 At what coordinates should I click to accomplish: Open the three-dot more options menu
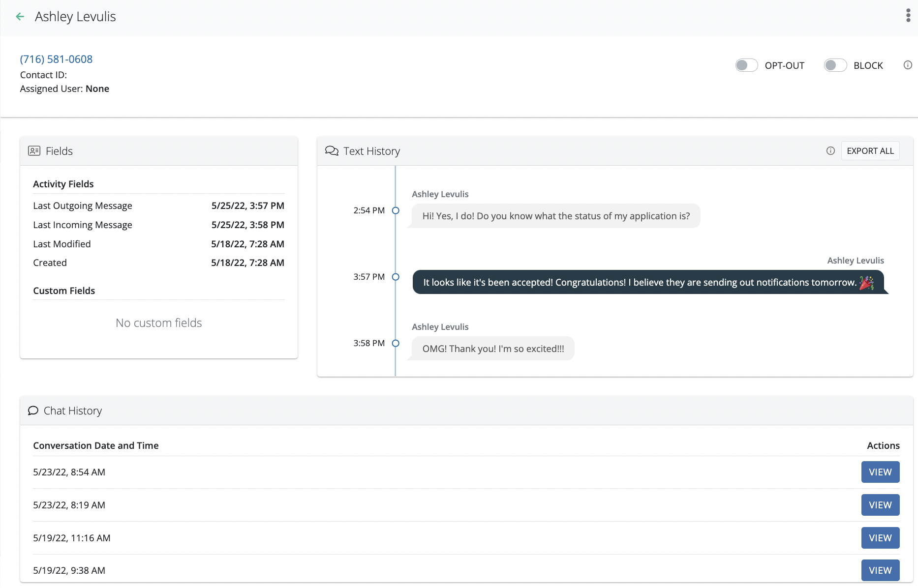coord(908,16)
